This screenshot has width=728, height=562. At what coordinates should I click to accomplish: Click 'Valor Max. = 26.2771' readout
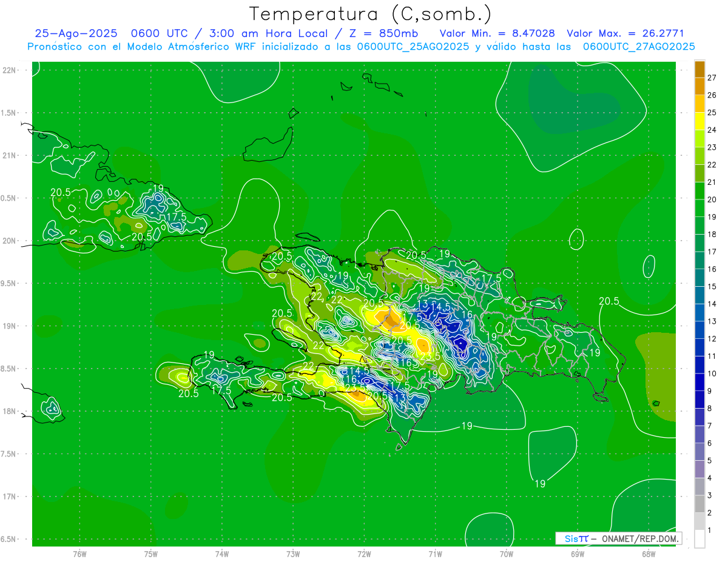(625, 33)
